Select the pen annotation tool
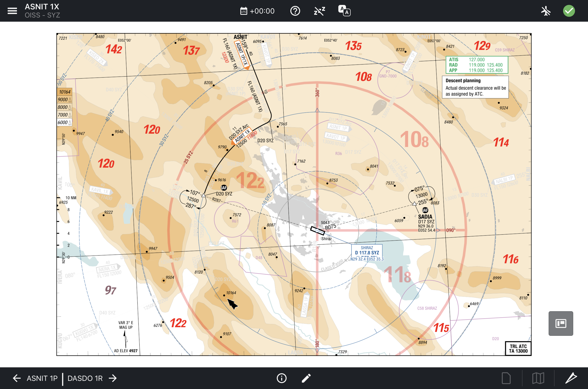The width and height of the screenshot is (588, 389). coord(571,378)
